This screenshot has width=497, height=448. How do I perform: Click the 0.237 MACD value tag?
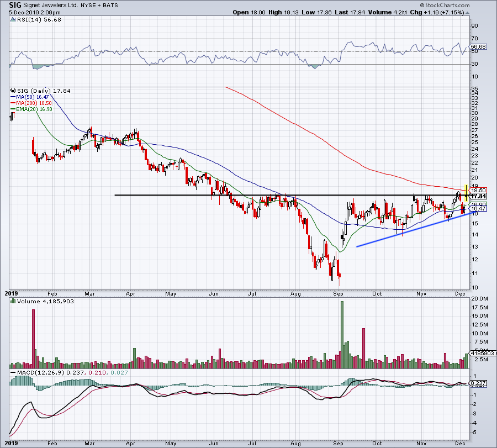pyautogui.click(x=478, y=383)
